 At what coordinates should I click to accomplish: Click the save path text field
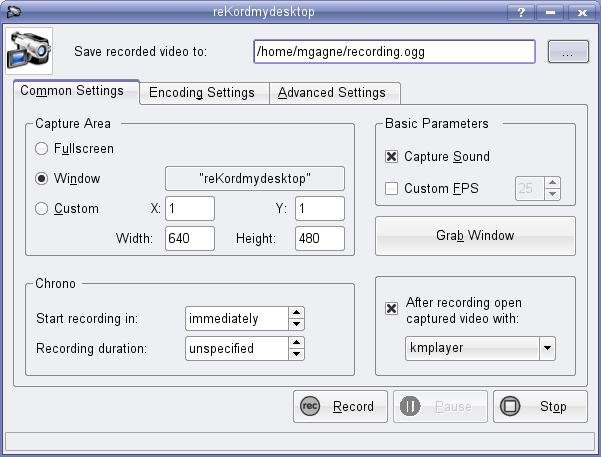[x=393, y=51]
